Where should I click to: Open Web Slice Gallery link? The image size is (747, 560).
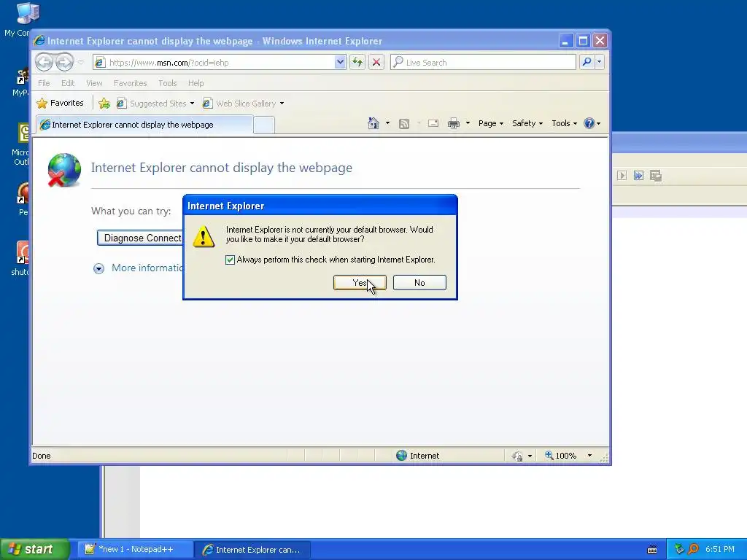[243, 104]
